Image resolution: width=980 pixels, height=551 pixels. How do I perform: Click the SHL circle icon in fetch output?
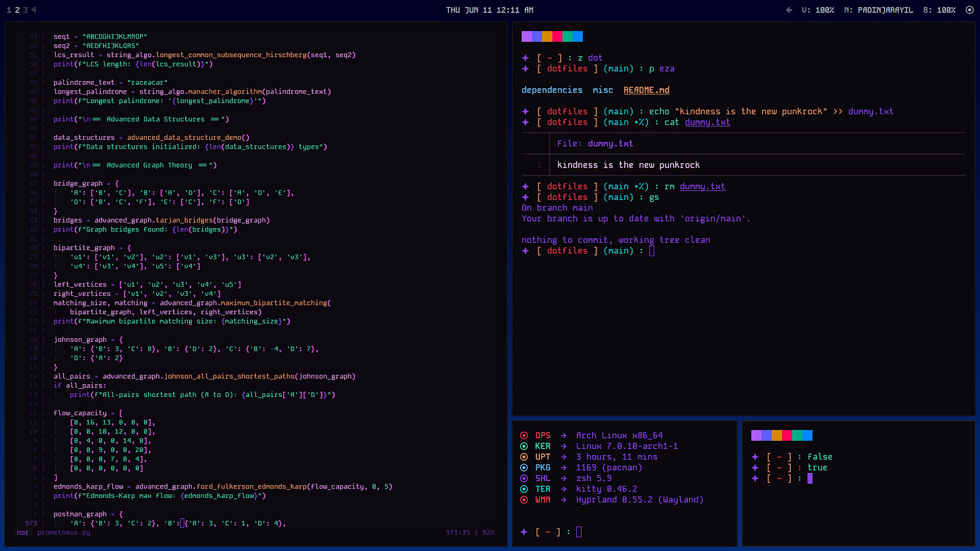click(x=524, y=478)
